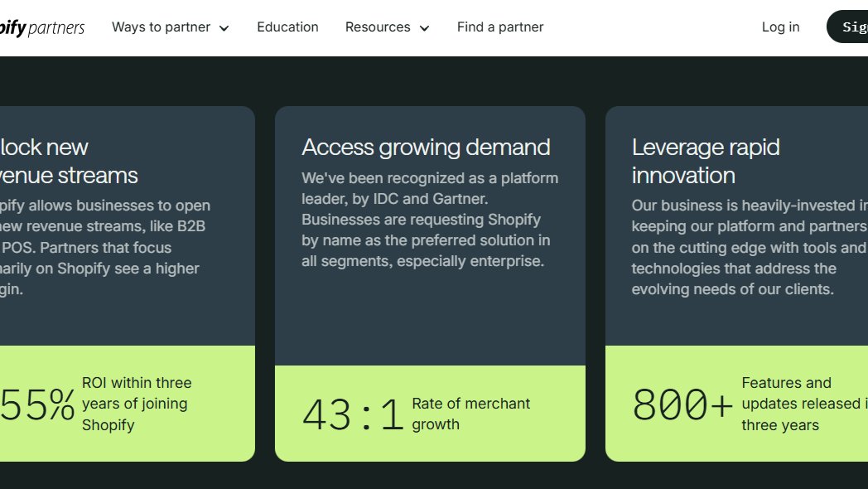Select the Access growing demand heading
The image size is (868, 489).
(426, 148)
